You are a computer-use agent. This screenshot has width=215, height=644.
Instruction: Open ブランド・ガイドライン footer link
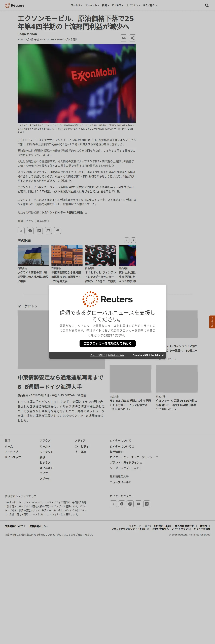126,462
